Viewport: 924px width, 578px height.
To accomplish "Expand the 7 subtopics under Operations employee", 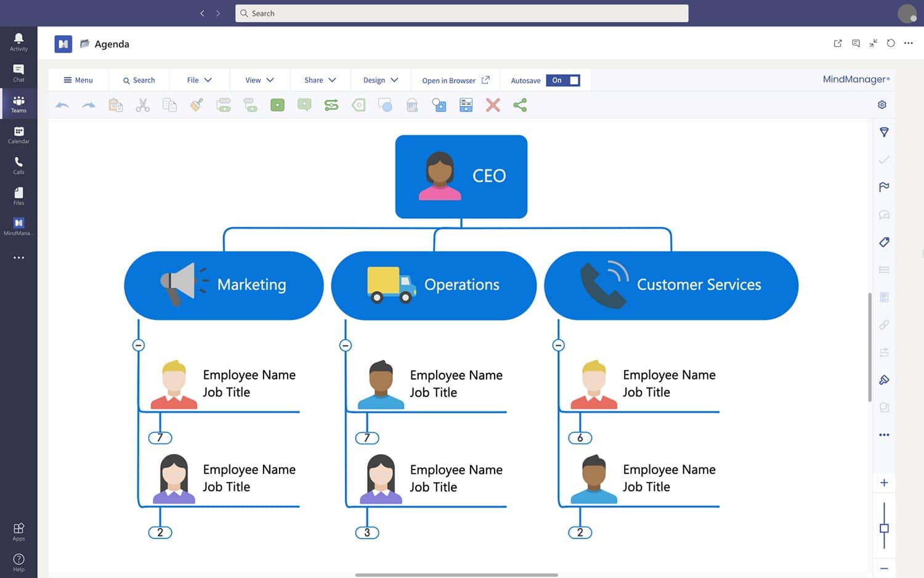I will 367,438.
